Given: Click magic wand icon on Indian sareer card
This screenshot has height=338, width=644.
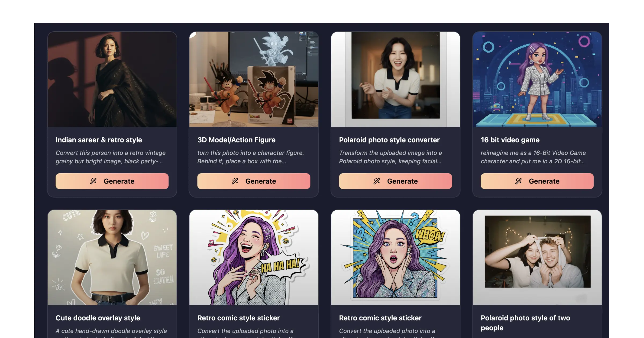Looking at the screenshot, I should (x=93, y=181).
